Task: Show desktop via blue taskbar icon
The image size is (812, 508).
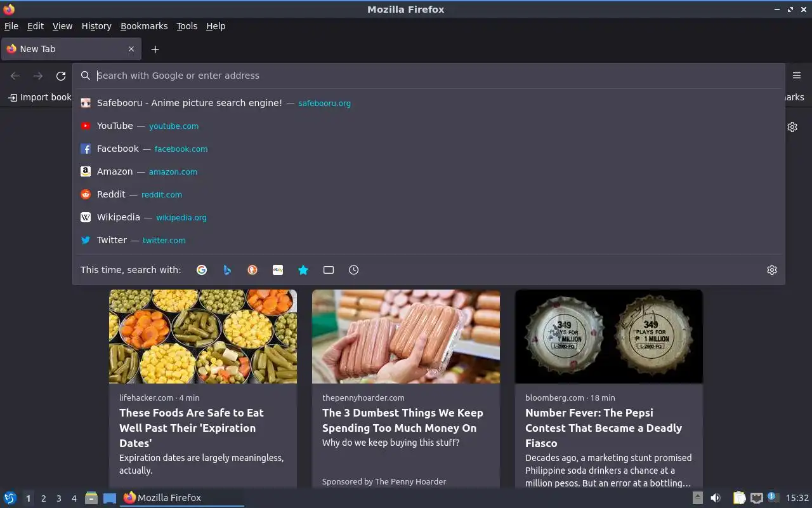Action: [110, 498]
